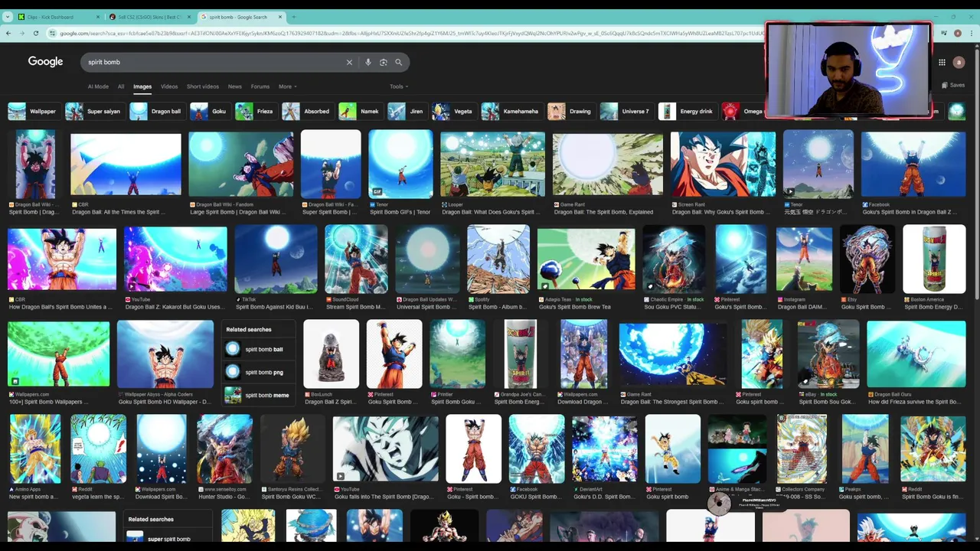Viewport: 980px width, 551px height.
Task: Select related search spirit bomb meme
Action: pyautogui.click(x=258, y=395)
